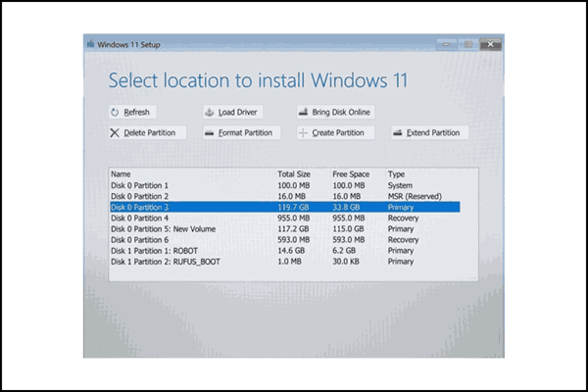The height and width of the screenshot is (392, 588).
Task: Click the Type column header
Action: pos(396,174)
